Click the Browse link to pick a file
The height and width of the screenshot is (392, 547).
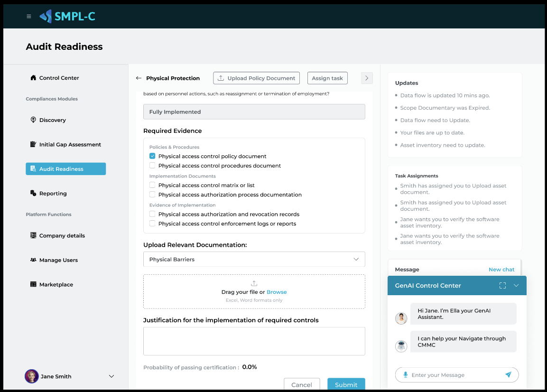(x=277, y=292)
